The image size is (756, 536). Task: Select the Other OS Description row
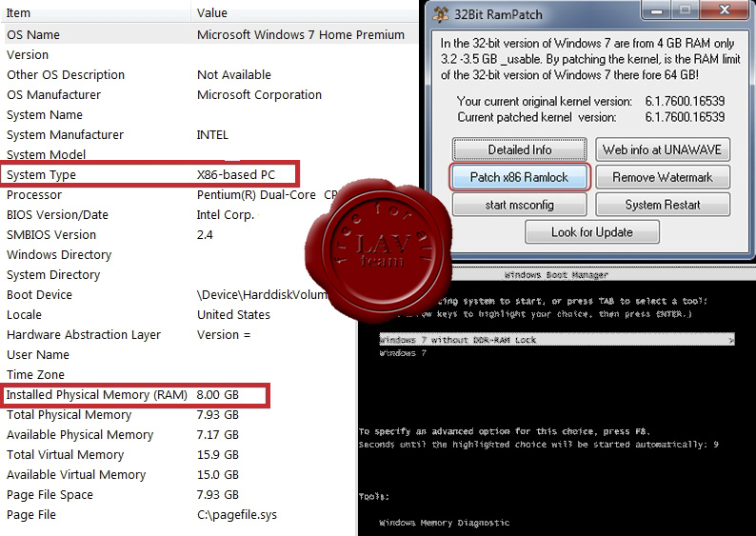tap(209, 74)
